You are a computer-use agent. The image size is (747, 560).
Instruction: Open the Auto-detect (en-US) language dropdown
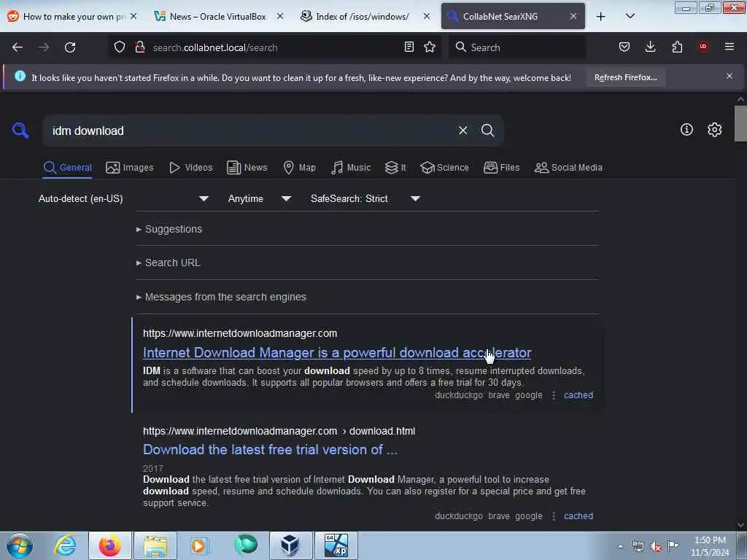click(x=123, y=198)
